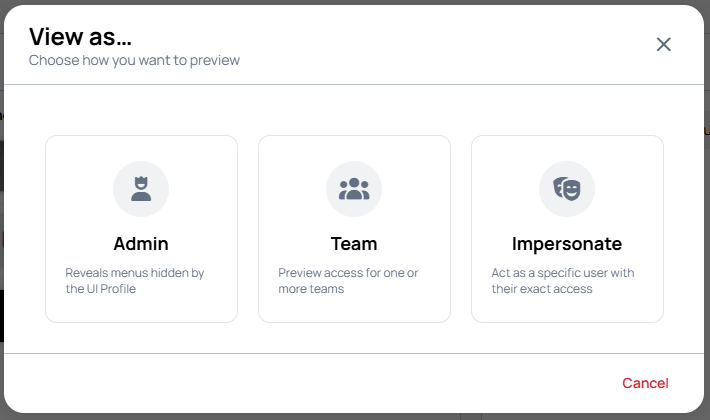Select the Impersonate heading text
This screenshot has height=420, width=710.
point(567,244)
